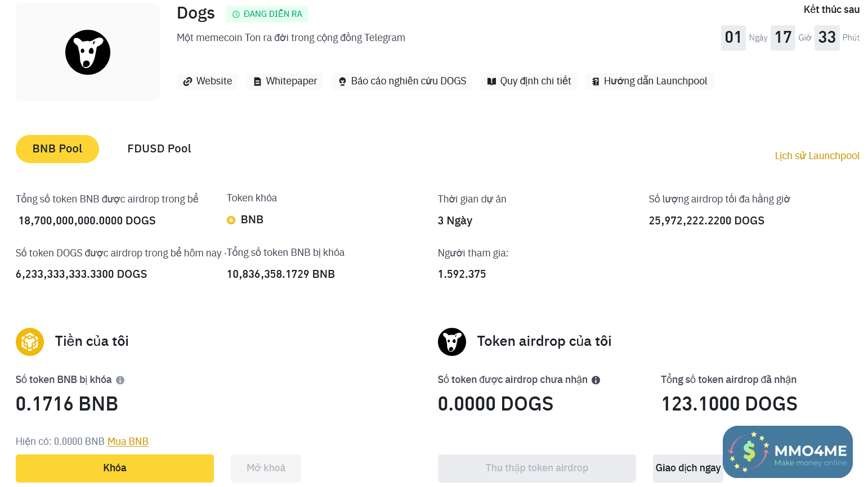Click the ĐANG DIỄN RA status badge
The width and height of the screenshot is (868, 487).
pos(267,14)
